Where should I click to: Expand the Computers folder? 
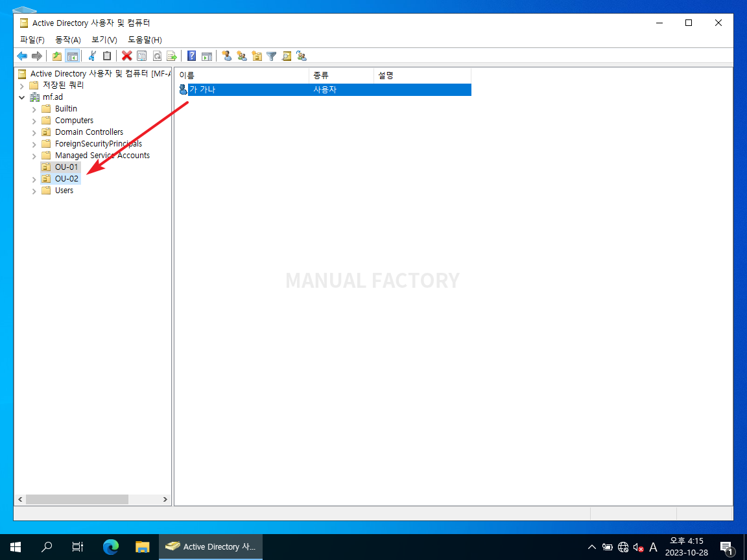point(34,121)
